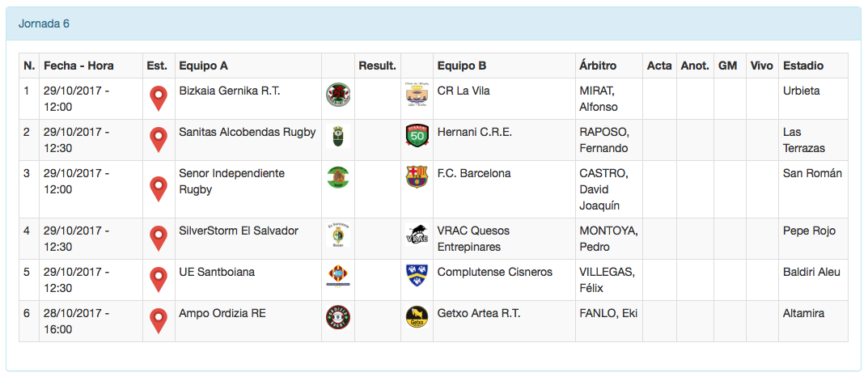Click map pin for Ampo Ordizia match
868x377 pixels.
(159, 321)
